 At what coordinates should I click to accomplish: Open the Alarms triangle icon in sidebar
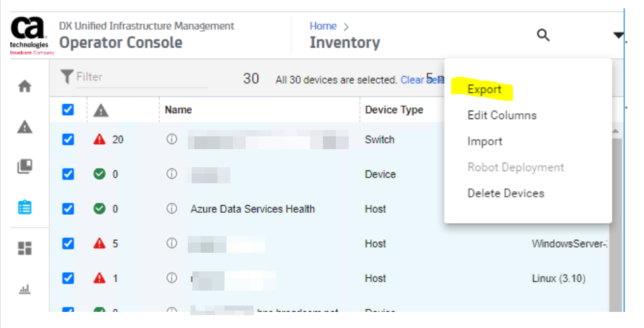tap(24, 127)
